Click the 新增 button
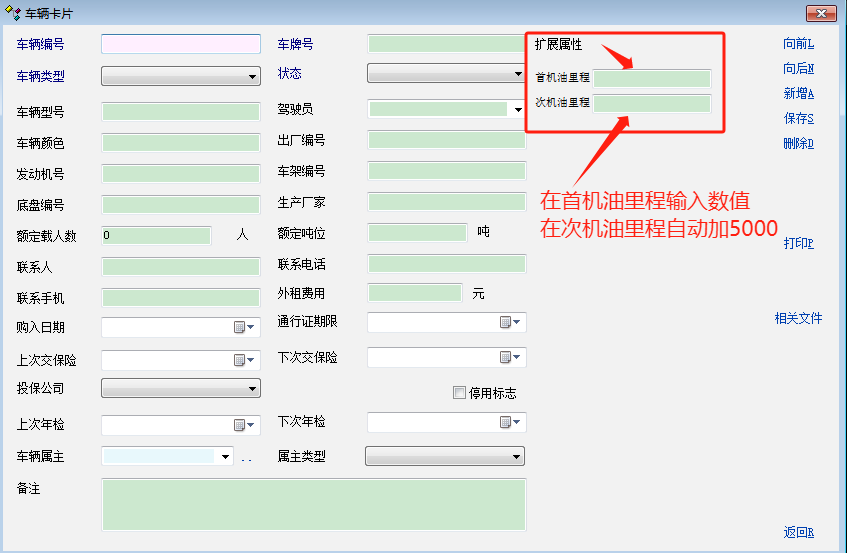The image size is (847, 553). (798, 94)
